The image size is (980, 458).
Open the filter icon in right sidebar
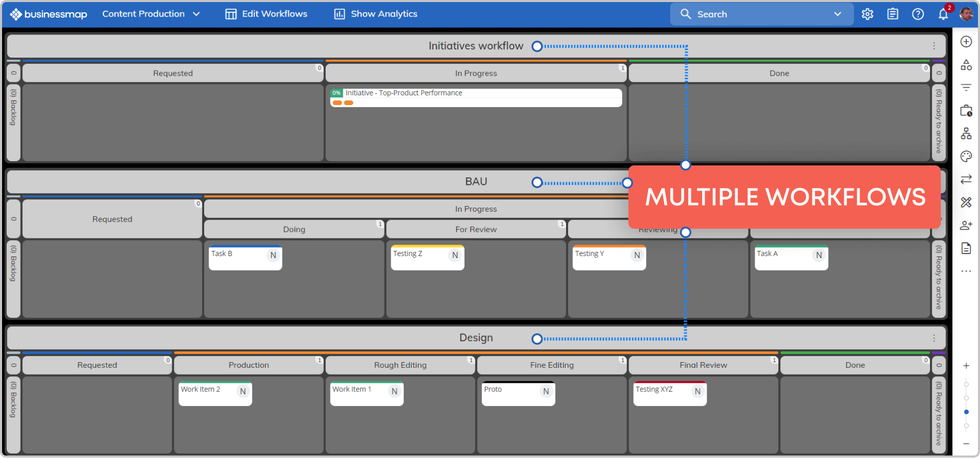click(966, 88)
